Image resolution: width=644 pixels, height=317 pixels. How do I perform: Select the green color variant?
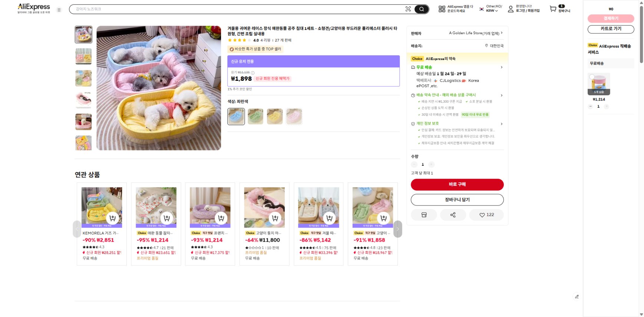pos(255,116)
